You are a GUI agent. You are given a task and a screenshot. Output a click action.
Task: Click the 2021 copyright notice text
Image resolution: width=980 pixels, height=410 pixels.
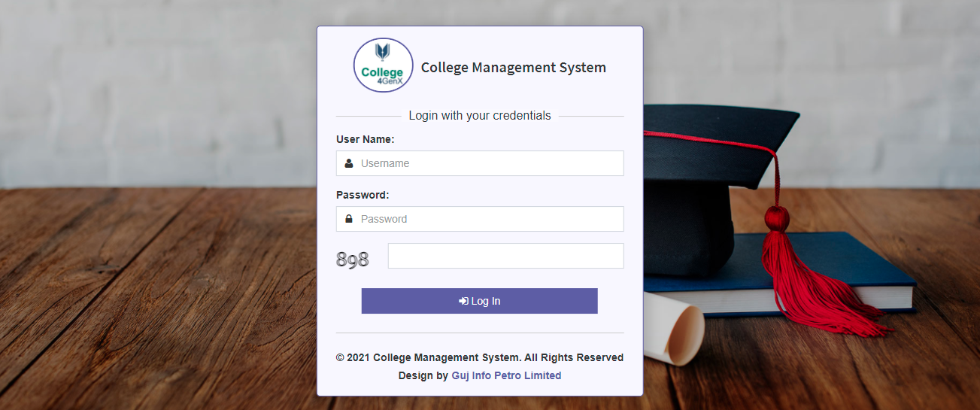click(480, 357)
